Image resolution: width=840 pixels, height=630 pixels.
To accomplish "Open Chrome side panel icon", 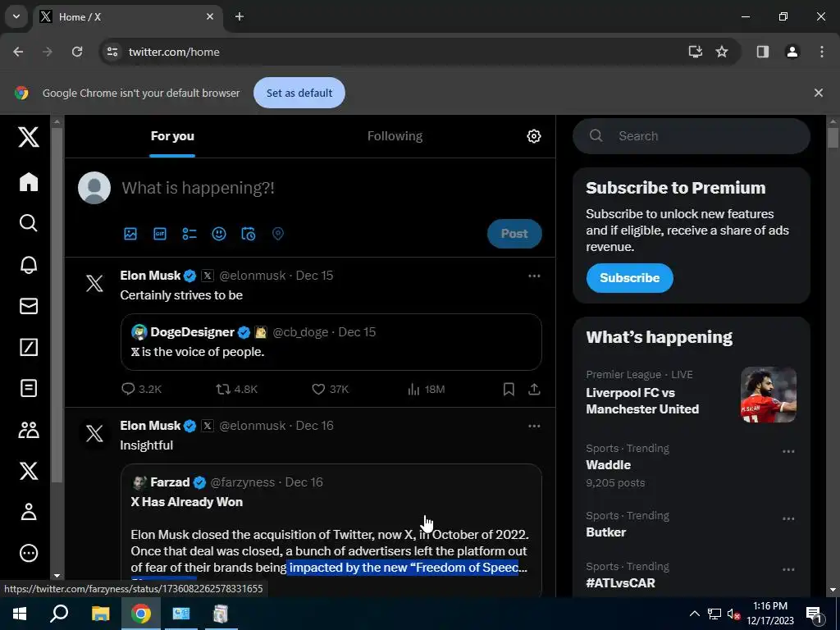I will tap(762, 52).
